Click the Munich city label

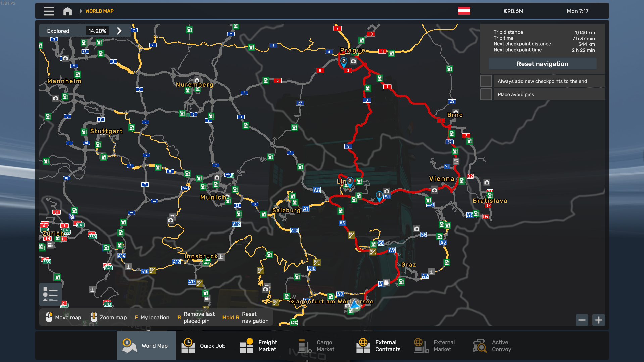pyautogui.click(x=213, y=197)
